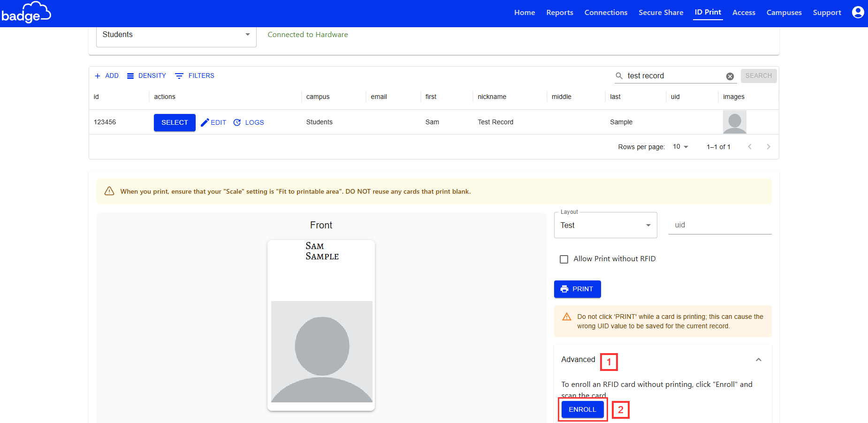Click the actions column header
The width and height of the screenshot is (868, 423).
165,97
